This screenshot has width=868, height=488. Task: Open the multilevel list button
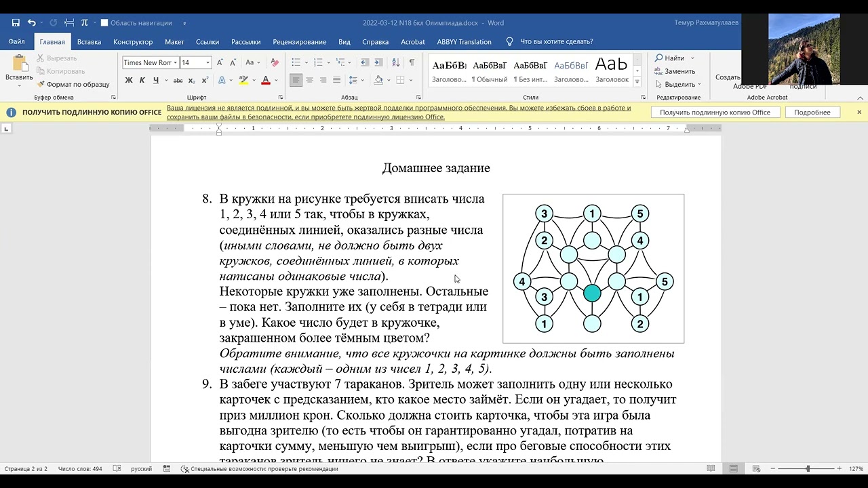click(x=340, y=62)
